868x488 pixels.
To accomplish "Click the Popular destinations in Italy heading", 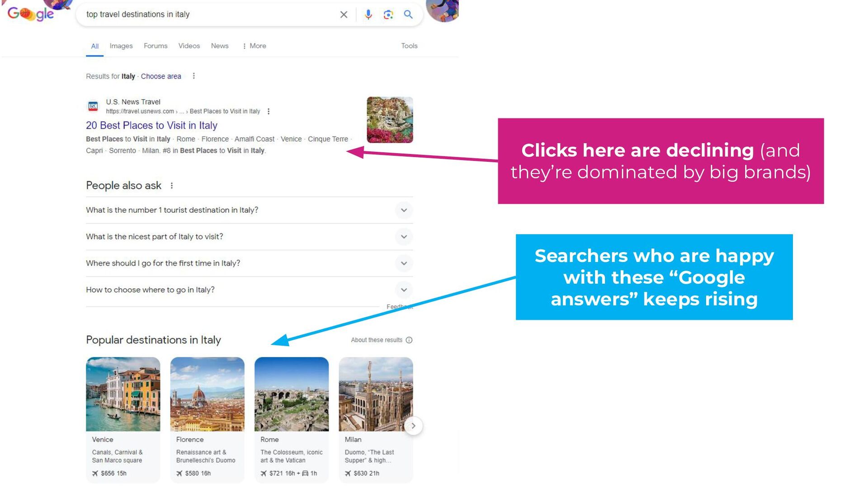I will [153, 340].
